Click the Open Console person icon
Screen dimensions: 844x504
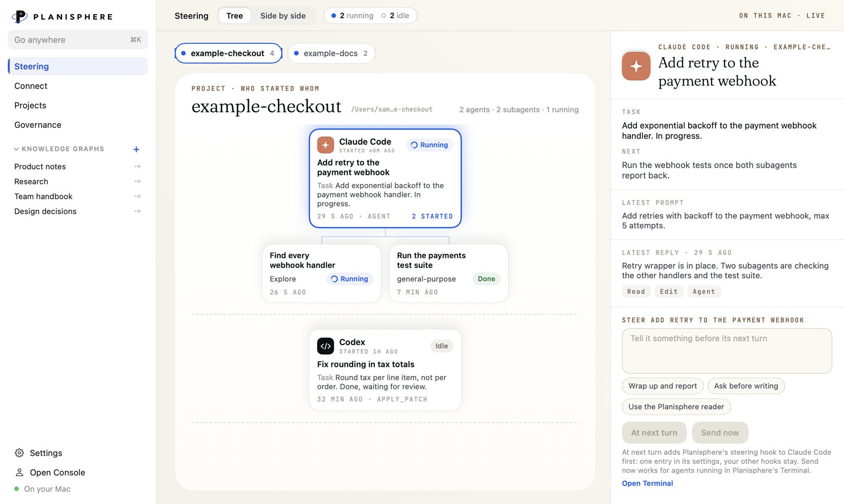(19, 472)
